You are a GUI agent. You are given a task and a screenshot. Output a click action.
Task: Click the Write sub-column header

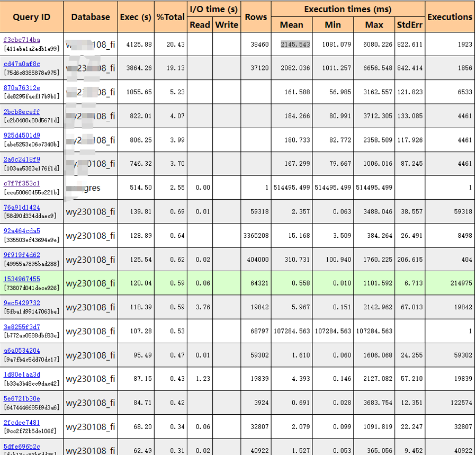pyautogui.click(x=227, y=25)
